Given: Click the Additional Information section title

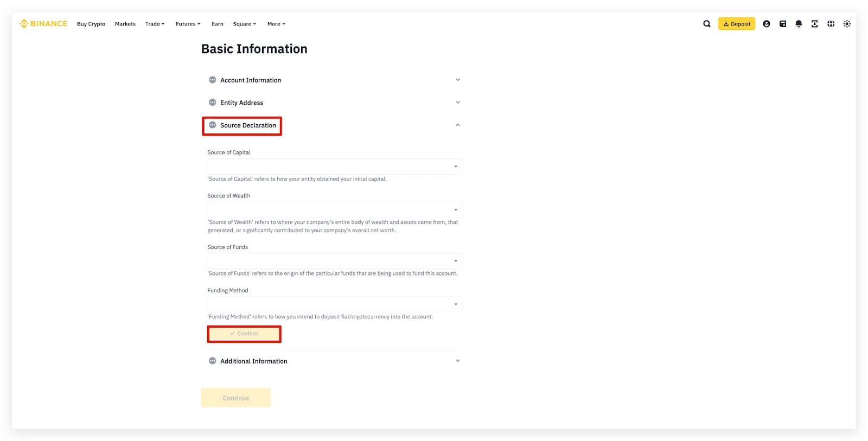Looking at the screenshot, I should 254,361.
